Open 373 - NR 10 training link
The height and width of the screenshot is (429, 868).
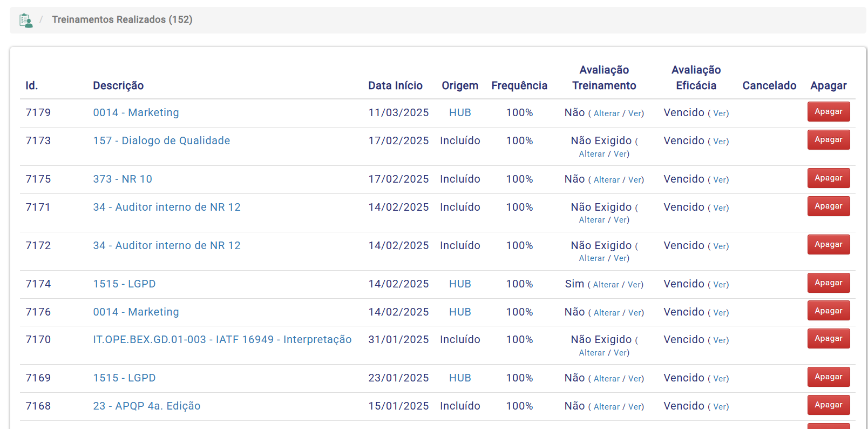(x=123, y=179)
